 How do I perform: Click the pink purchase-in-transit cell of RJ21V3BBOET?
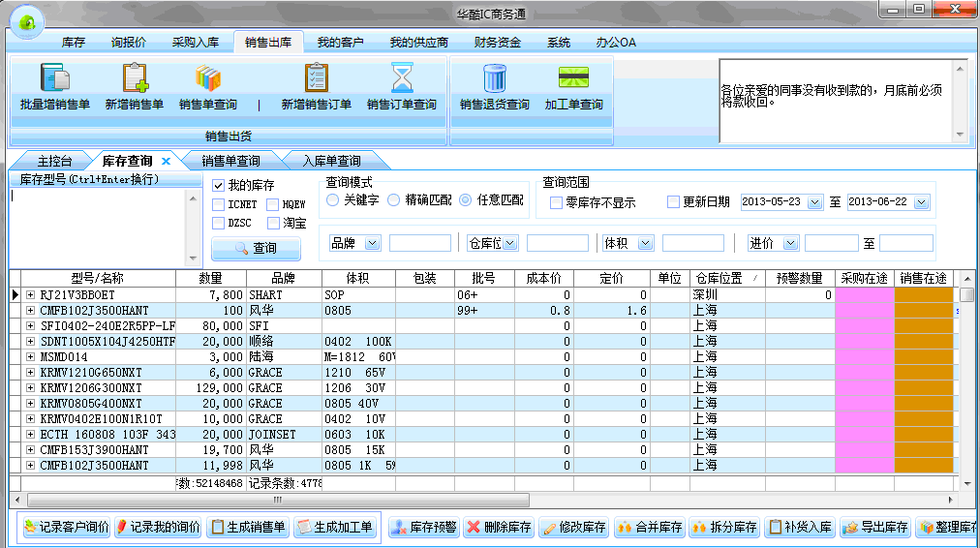click(865, 295)
